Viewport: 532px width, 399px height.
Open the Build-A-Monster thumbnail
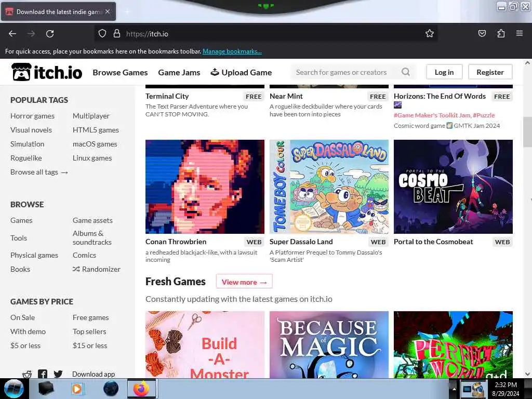[205, 344]
